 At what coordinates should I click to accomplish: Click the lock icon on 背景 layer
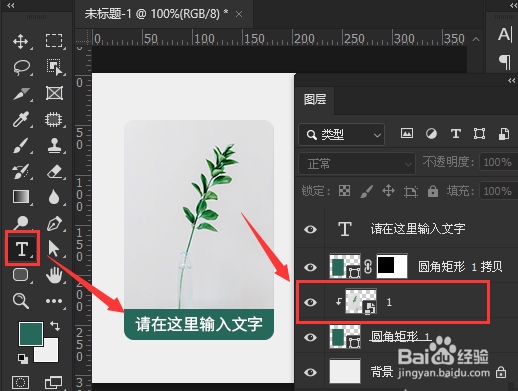coord(501,372)
